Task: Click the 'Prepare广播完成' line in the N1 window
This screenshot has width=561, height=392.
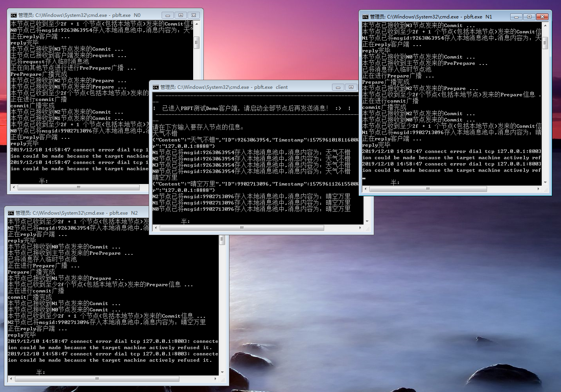Action: point(386,82)
